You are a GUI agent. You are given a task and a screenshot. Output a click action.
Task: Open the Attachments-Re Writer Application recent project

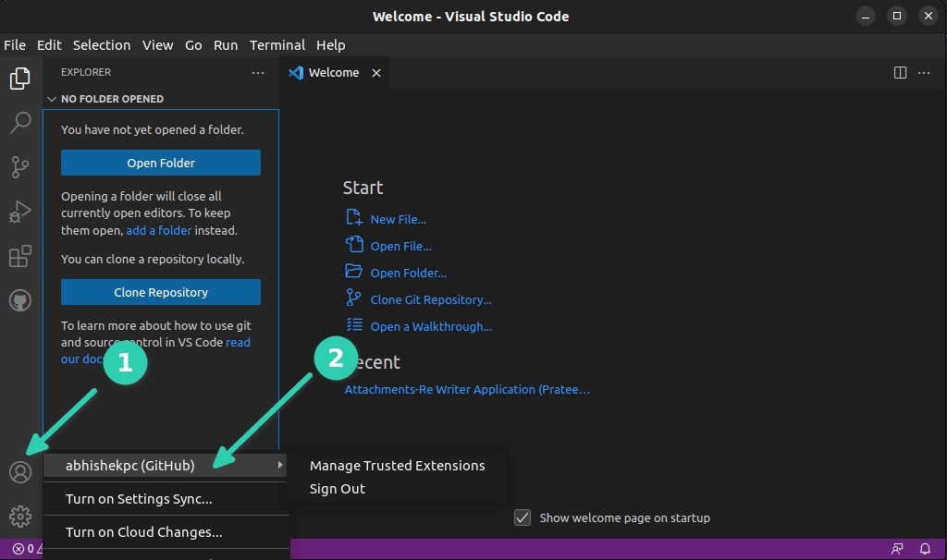pos(467,389)
